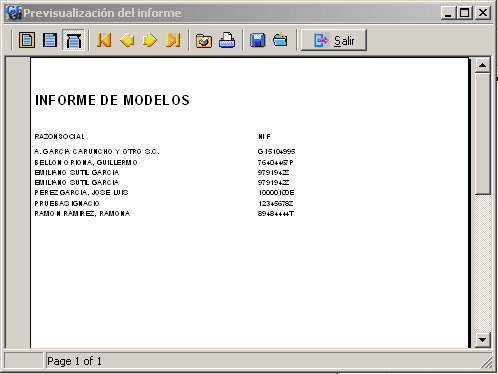Print the report with printer icon
498x374 pixels.
pyautogui.click(x=227, y=40)
